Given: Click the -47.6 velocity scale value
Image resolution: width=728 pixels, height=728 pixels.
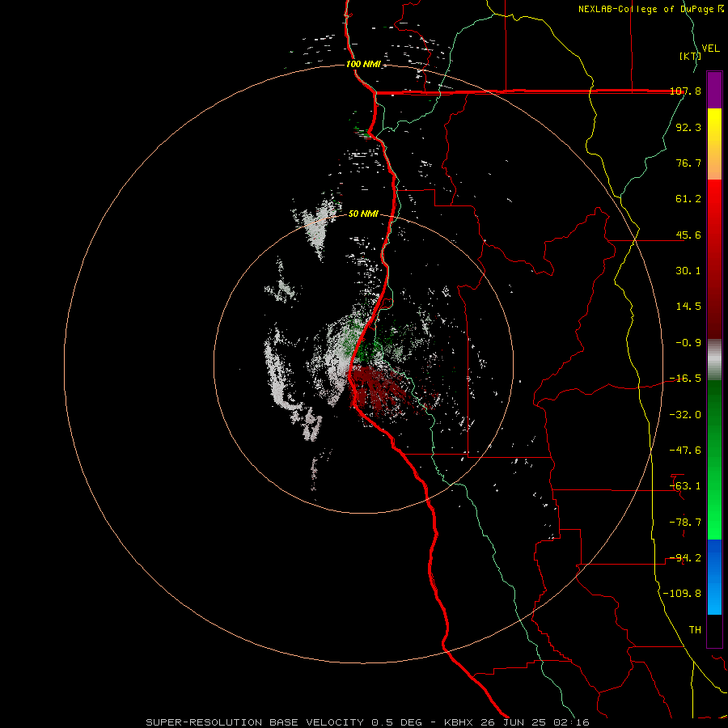Looking at the screenshot, I should click(x=685, y=451).
